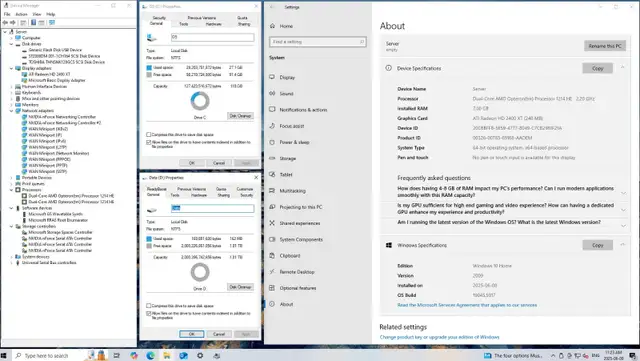Collapse the Network adapters node

point(11,111)
